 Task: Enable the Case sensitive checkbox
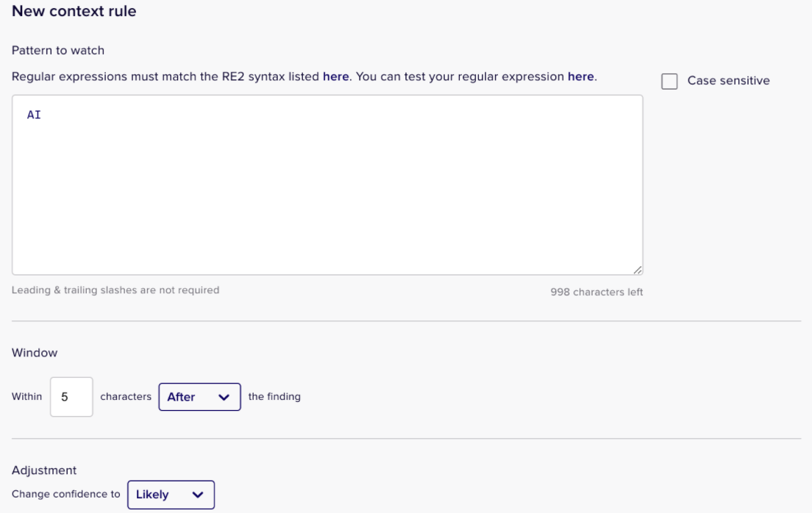[x=669, y=82]
